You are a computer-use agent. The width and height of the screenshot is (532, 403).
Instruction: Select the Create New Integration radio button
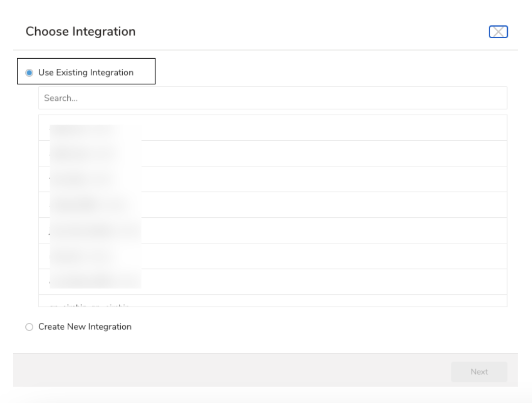coord(29,327)
